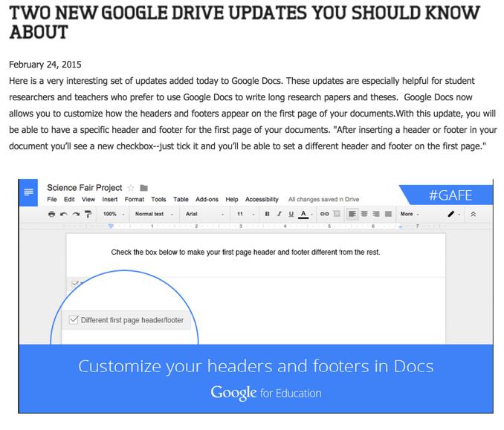Click the Print icon in toolbar

pos(51,214)
